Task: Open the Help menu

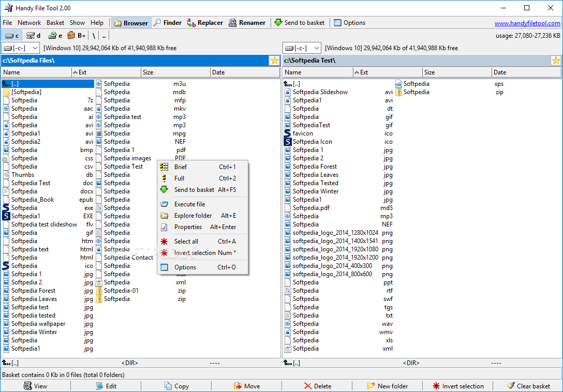Action: 97,23
